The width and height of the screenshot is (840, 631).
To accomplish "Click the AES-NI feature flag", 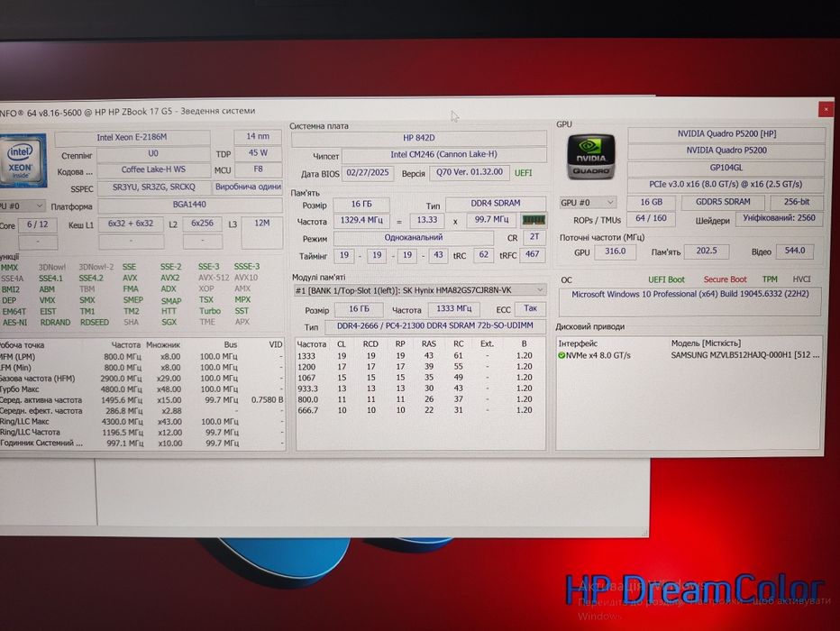I will click(14, 323).
